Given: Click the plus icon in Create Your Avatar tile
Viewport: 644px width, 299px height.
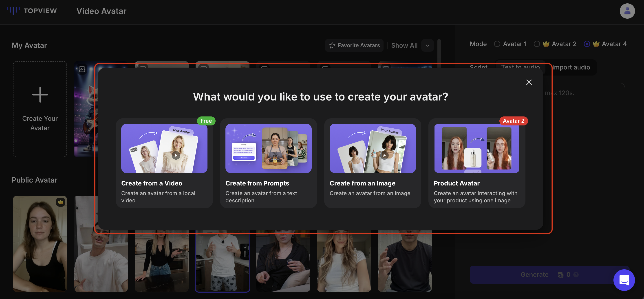Looking at the screenshot, I should pos(40,94).
